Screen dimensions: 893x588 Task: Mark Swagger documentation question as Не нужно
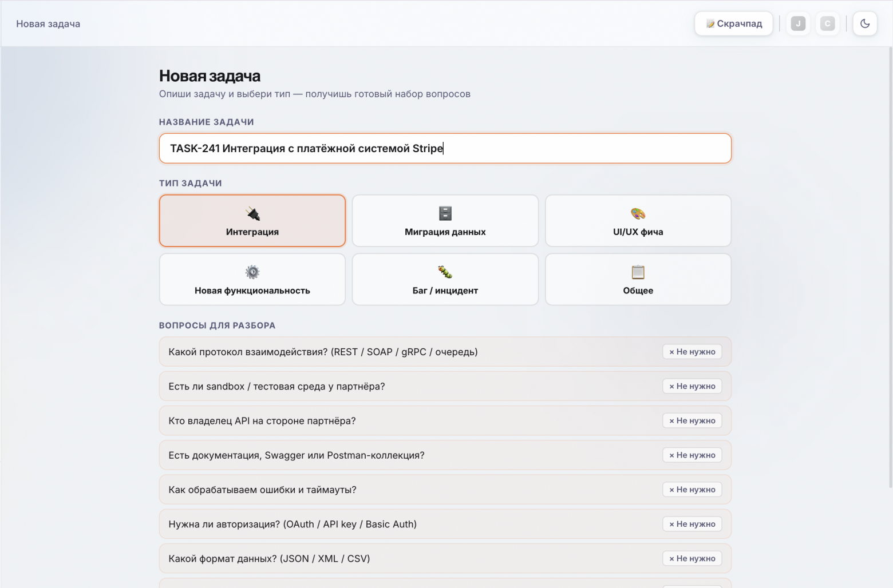point(692,455)
